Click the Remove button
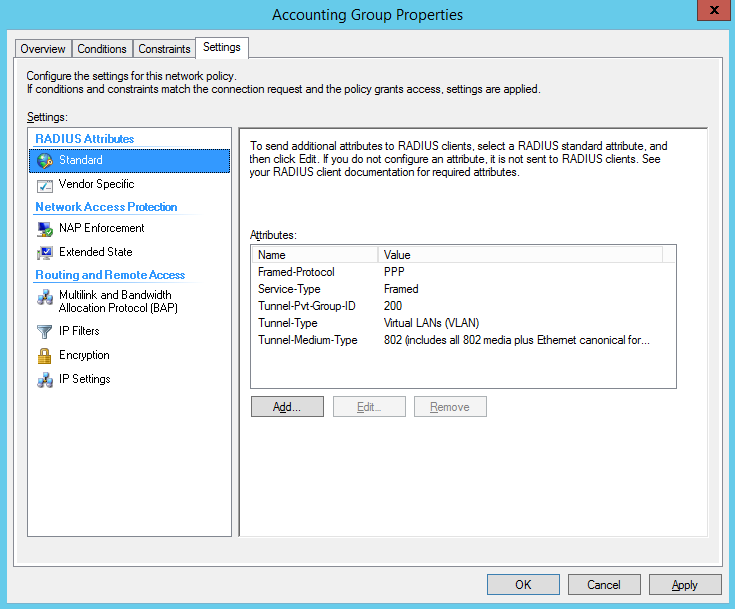The image size is (735, 609). [450, 407]
